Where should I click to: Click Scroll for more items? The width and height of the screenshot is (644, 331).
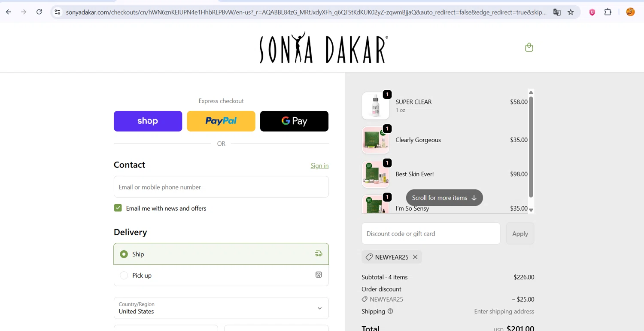tap(444, 198)
